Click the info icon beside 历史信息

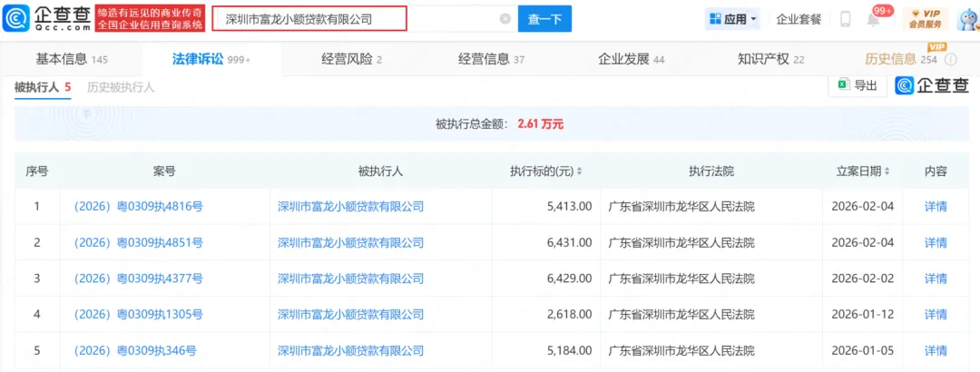[x=951, y=59]
